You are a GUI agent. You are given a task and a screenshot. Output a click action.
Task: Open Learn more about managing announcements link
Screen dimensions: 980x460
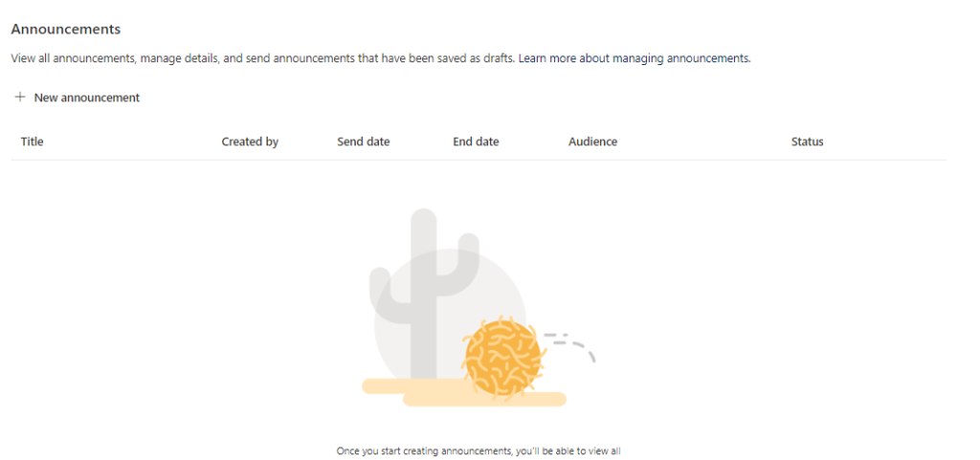[635, 58]
